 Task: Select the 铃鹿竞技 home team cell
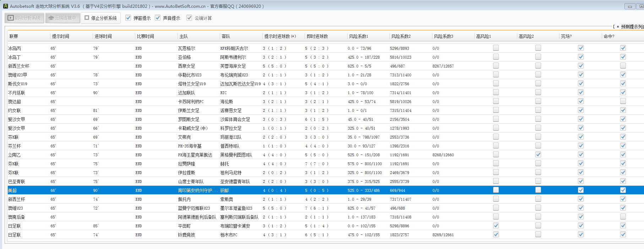pos(187,235)
